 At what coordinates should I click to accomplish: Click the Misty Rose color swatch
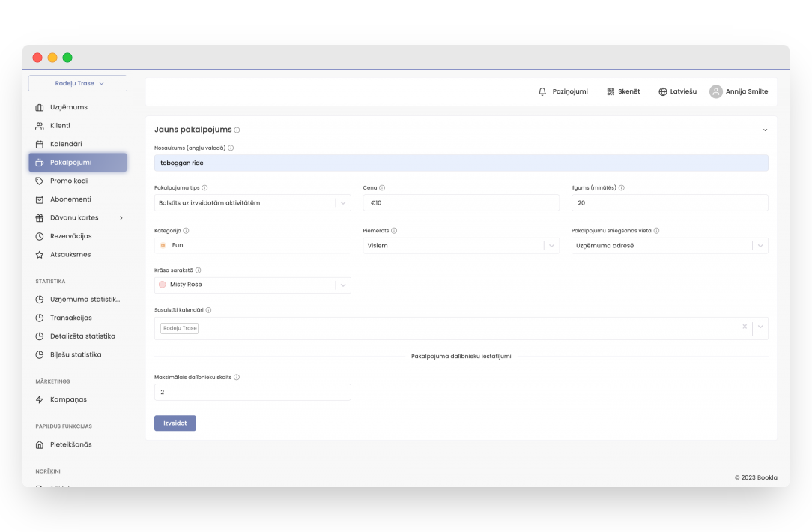point(162,285)
